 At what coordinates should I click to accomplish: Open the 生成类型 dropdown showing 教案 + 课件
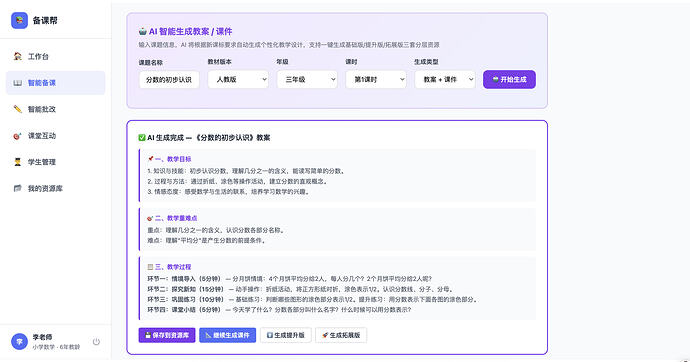pyautogui.click(x=445, y=80)
